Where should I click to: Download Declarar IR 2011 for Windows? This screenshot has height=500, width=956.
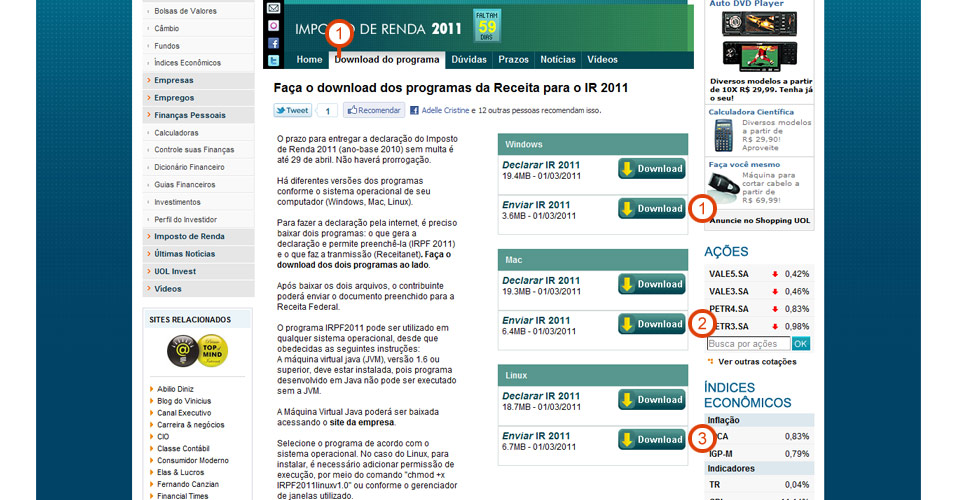pos(652,169)
